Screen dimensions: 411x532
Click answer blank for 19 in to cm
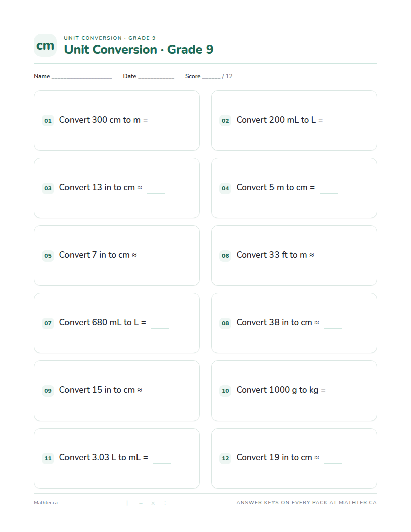click(x=333, y=463)
